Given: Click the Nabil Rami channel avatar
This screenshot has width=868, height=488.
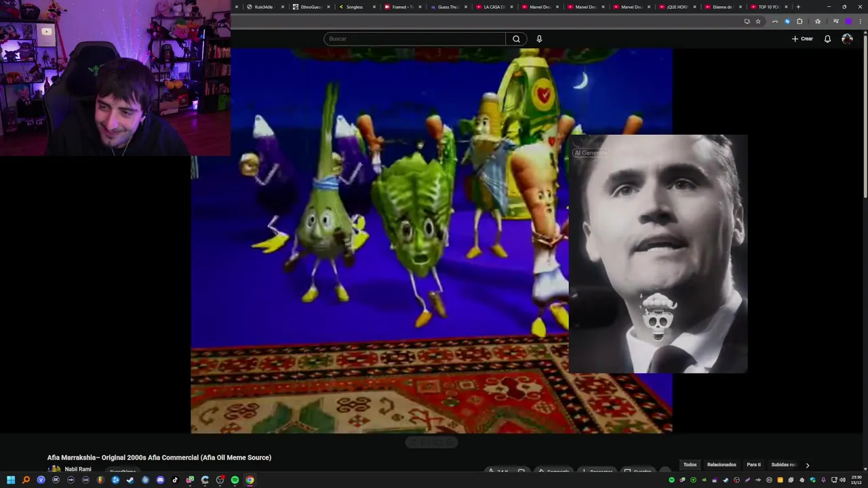Looking at the screenshot, I should point(54,469).
